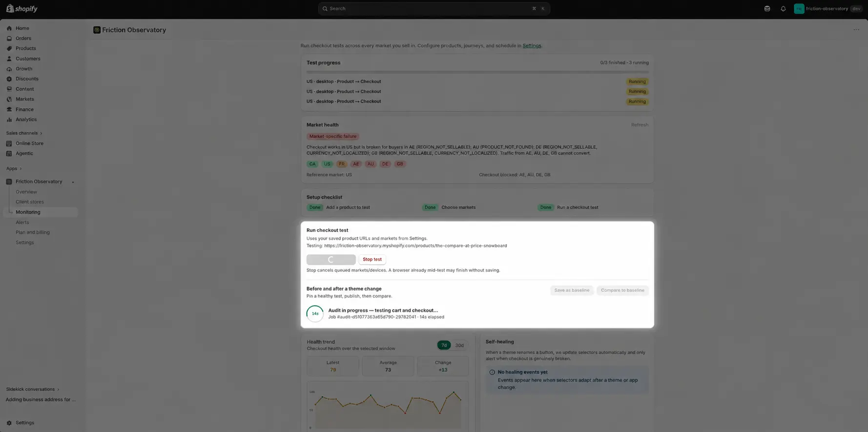868x432 pixels.
Task: Click the Agentic channel icon
Action: click(x=9, y=153)
